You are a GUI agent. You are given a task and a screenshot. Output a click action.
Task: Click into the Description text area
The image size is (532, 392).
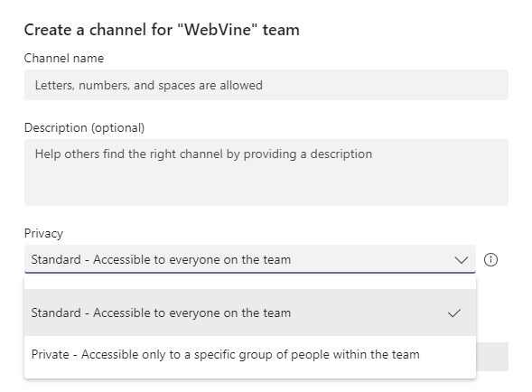pos(266,173)
